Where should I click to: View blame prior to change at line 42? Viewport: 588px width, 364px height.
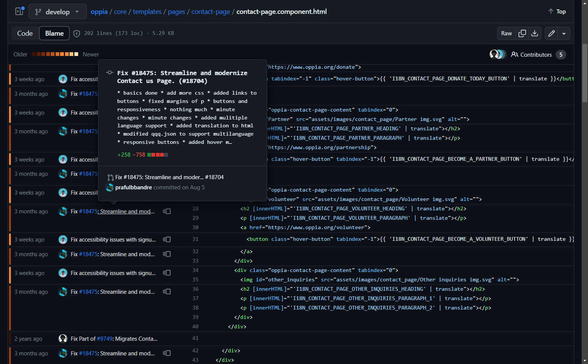tap(167, 353)
